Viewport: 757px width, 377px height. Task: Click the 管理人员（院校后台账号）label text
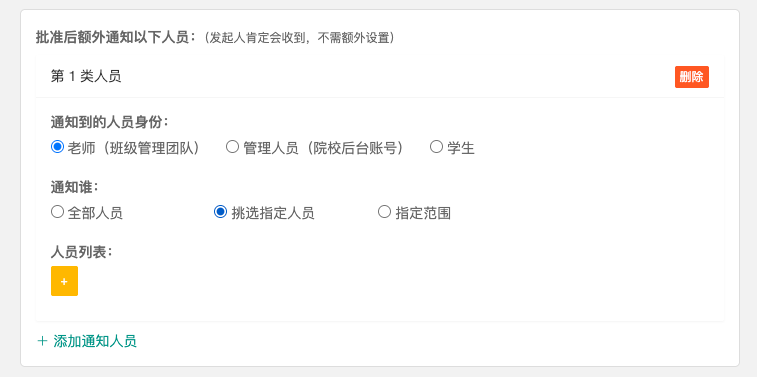pyautogui.click(x=324, y=148)
